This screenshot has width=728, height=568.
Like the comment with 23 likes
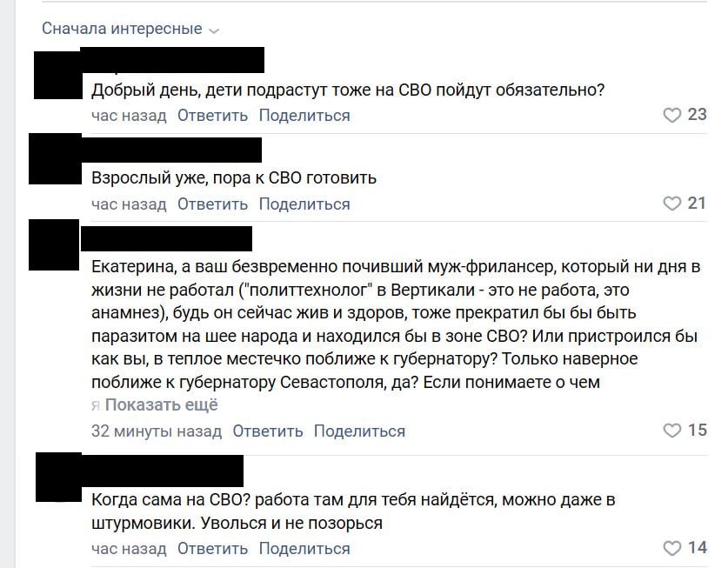(x=671, y=115)
